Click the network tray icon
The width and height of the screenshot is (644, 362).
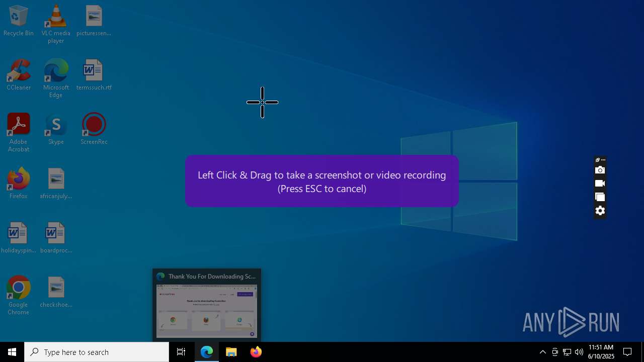coord(567,352)
